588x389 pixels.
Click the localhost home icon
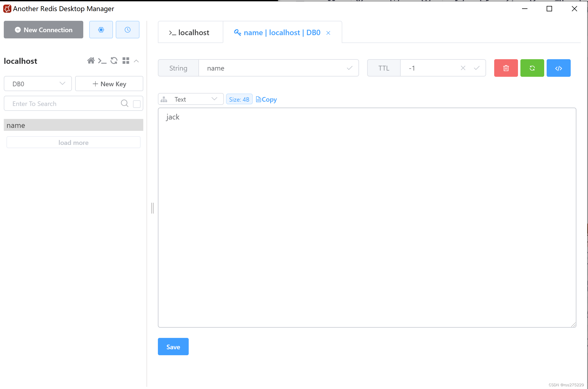click(91, 61)
